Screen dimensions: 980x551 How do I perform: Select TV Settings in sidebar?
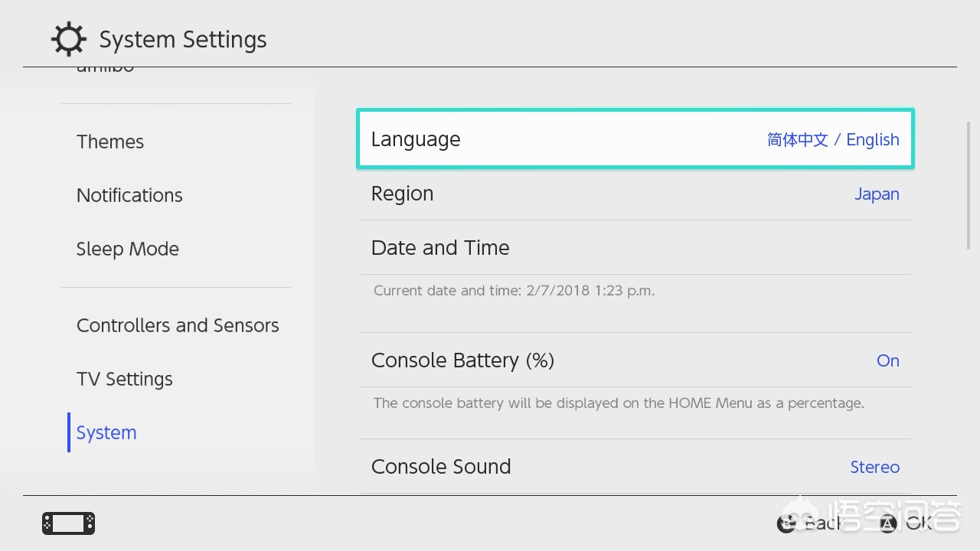point(125,379)
